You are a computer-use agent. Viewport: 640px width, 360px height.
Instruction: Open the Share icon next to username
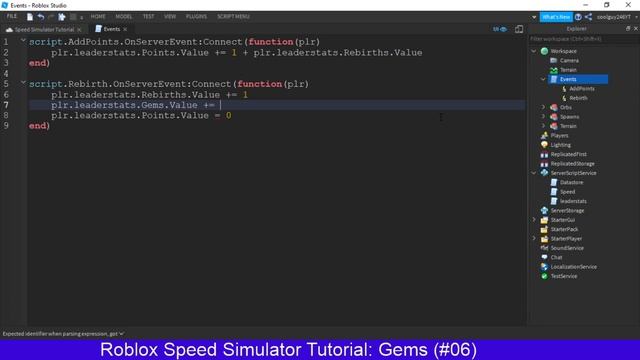(588, 17)
